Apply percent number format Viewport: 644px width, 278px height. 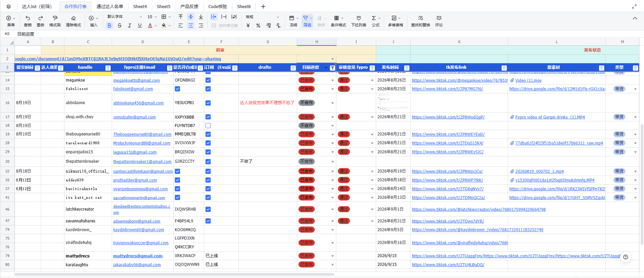point(258,25)
